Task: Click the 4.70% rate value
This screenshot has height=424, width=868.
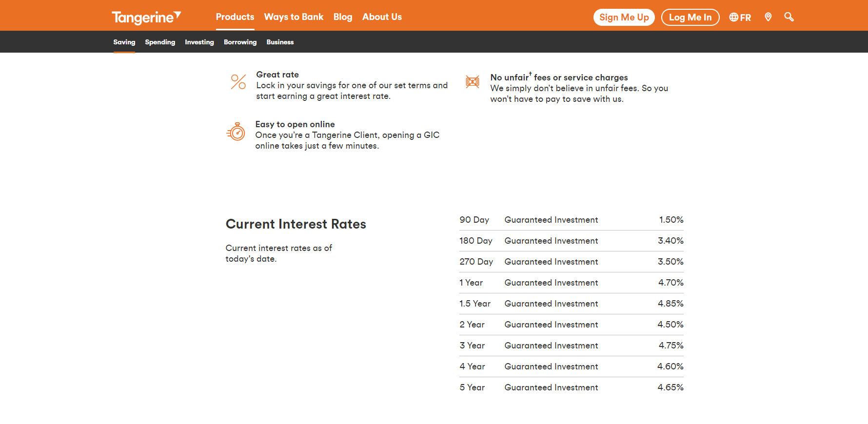Action: click(671, 283)
